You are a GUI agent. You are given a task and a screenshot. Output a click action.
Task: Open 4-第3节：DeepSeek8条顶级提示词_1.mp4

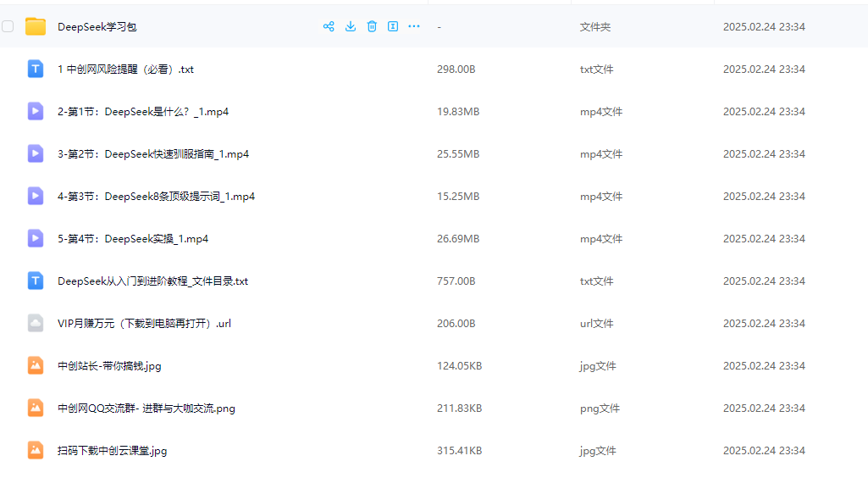tap(156, 196)
